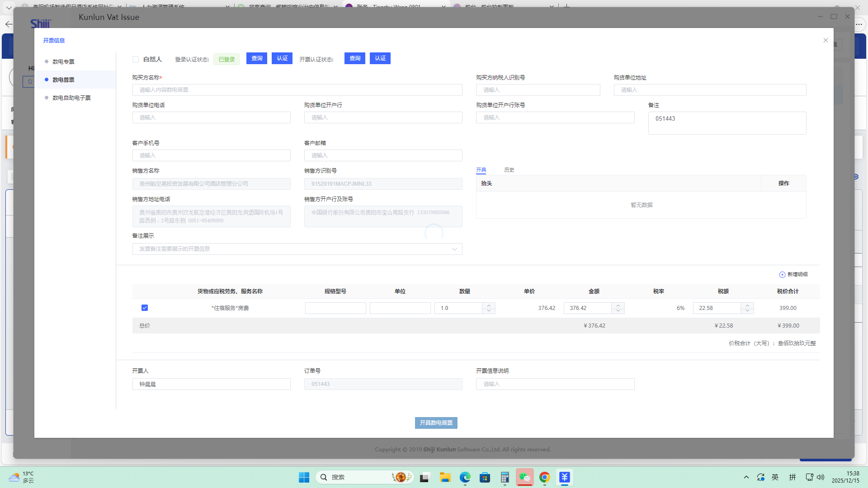Decrease 税额 value with down arrow
Image resolution: width=868 pixels, height=488 pixels.
(747, 311)
